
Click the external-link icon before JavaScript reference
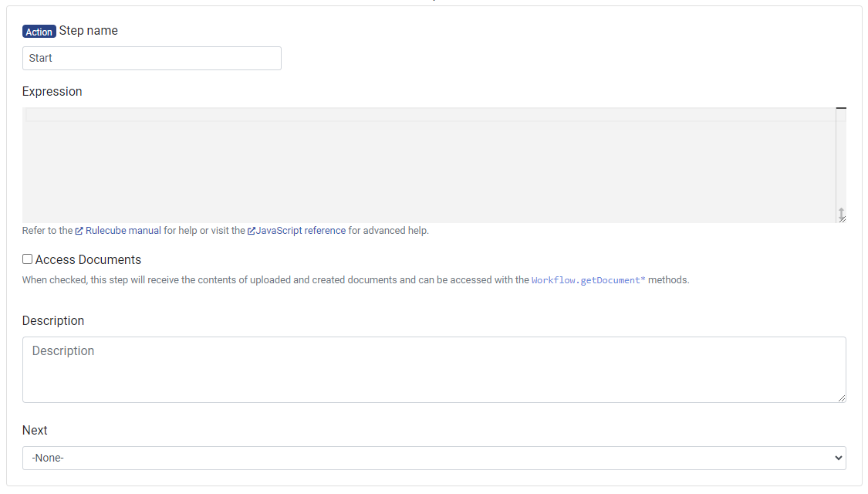251,231
